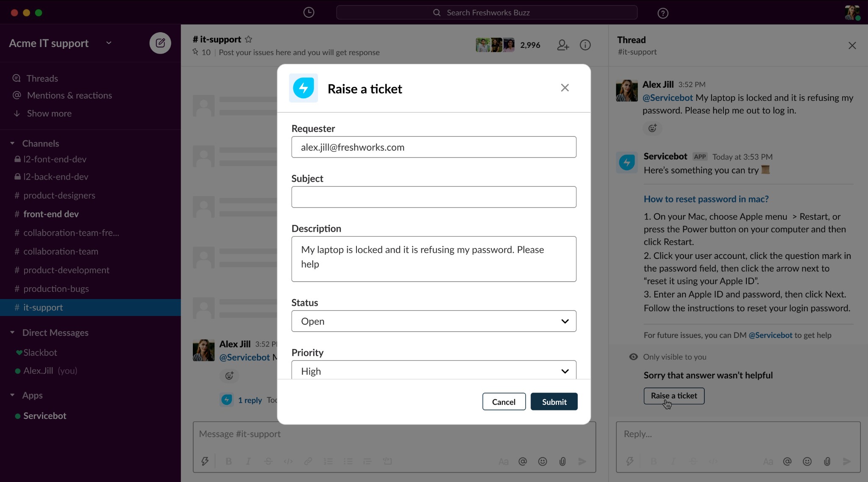Screen dimensions: 868x482
Task: Open the product-development channel
Action: tap(66, 270)
